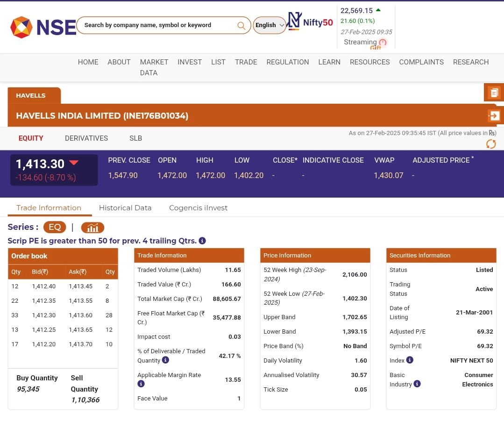The height and width of the screenshot is (421, 504).
Task: Switch to the Historical Data tab
Action: pyautogui.click(x=125, y=208)
